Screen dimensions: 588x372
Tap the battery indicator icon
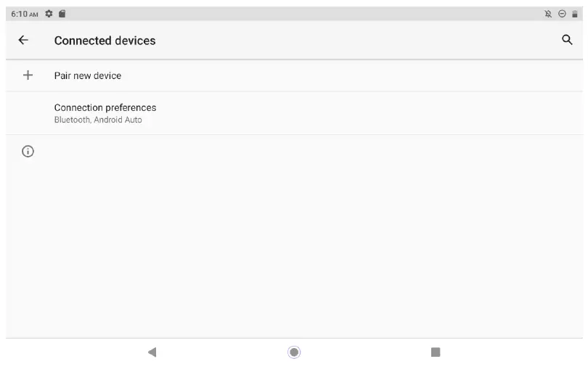[575, 14]
